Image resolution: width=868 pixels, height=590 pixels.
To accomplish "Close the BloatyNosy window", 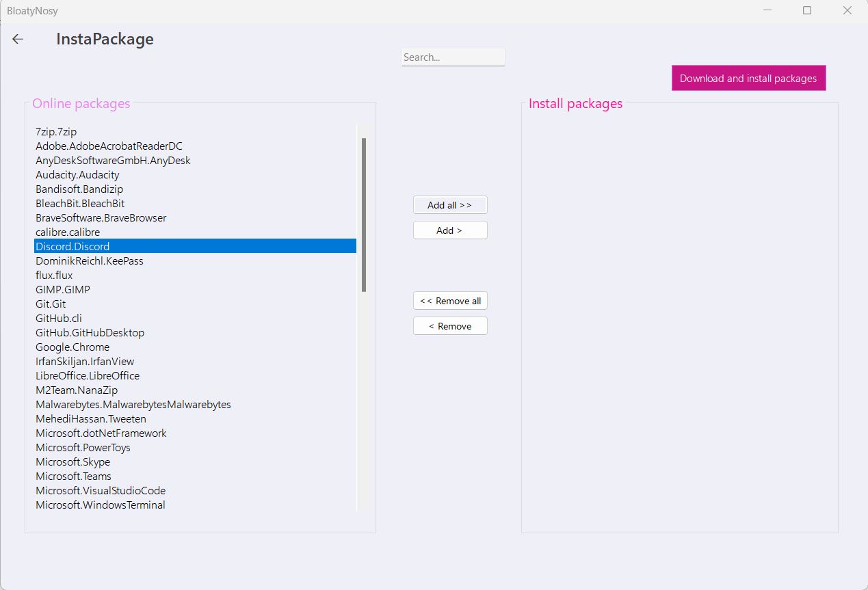I will click(848, 10).
